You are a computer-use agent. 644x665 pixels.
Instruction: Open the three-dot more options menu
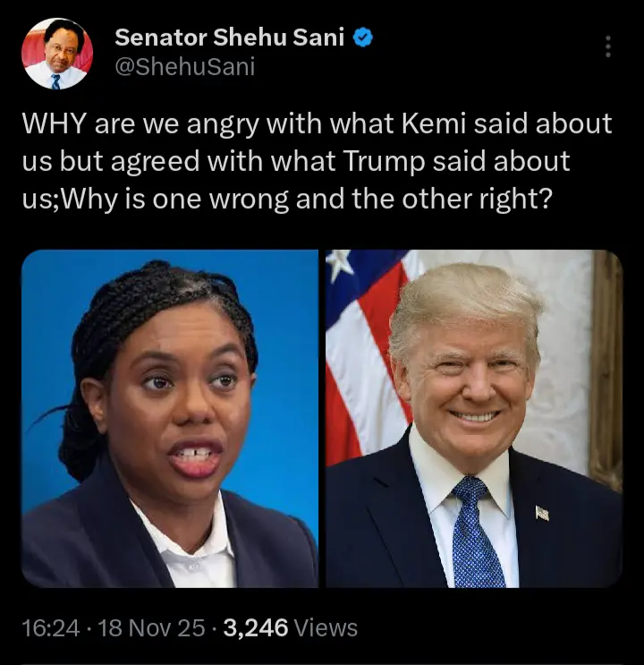608,47
